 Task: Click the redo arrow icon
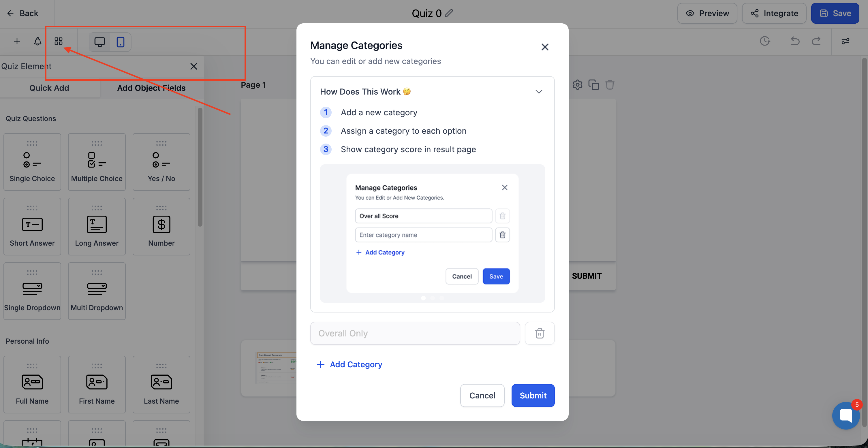(816, 41)
